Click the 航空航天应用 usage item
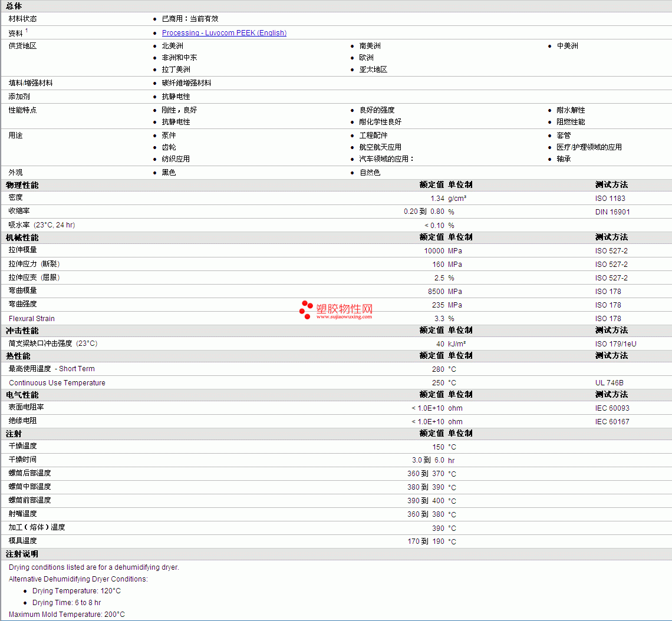This screenshot has height=621, width=672. click(x=380, y=147)
